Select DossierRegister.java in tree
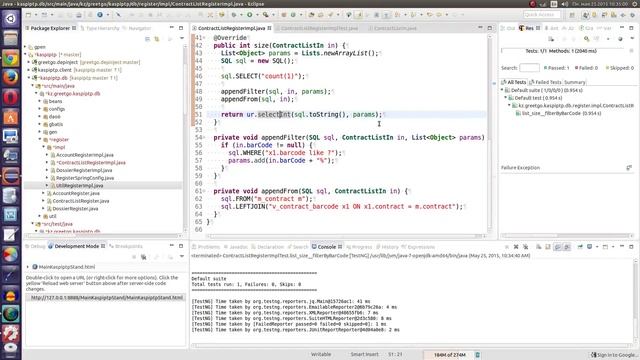This screenshot has height=360, width=640. 75,209
